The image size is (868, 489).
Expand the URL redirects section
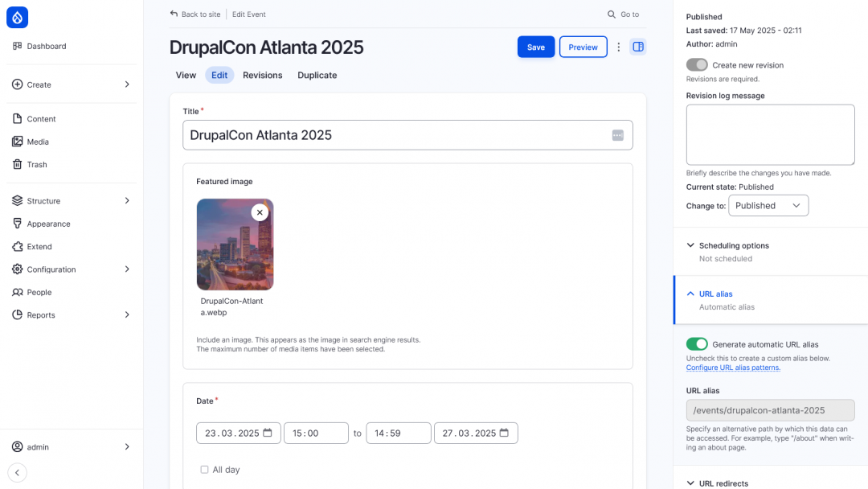click(723, 483)
